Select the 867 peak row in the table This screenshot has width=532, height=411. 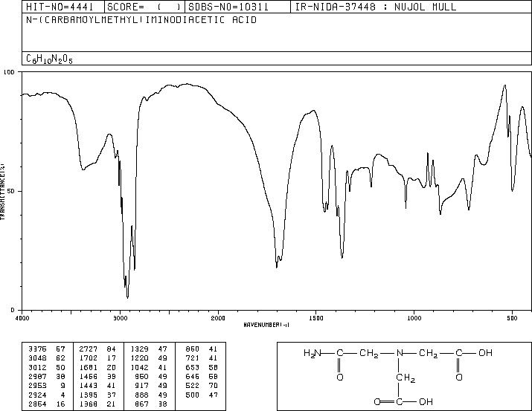pyautogui.click(x=150, y=404)
